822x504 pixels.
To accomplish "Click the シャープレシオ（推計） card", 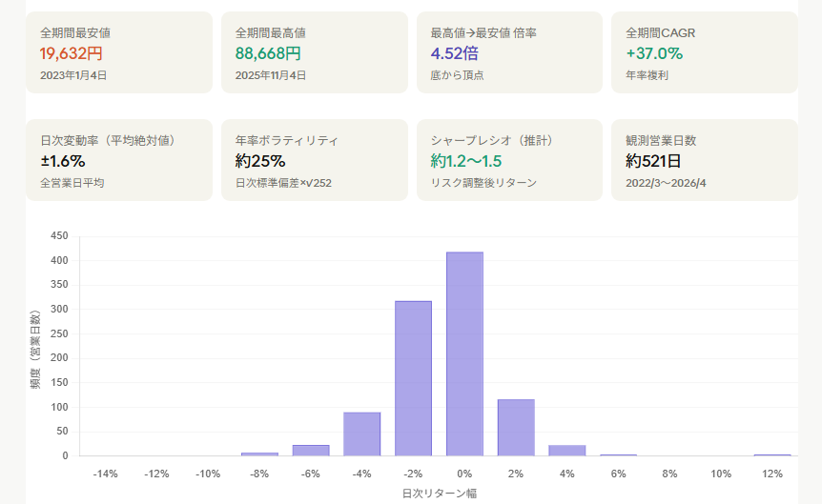I will point(509,160).
